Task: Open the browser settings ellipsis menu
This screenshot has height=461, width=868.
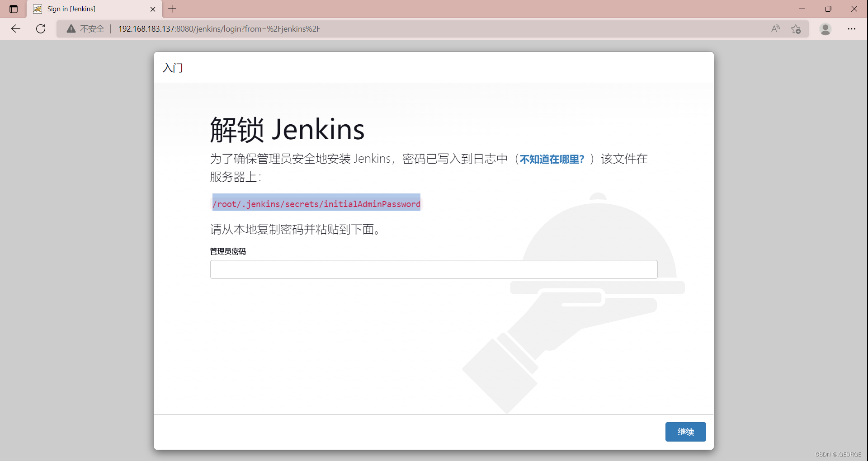Action: 852,29
